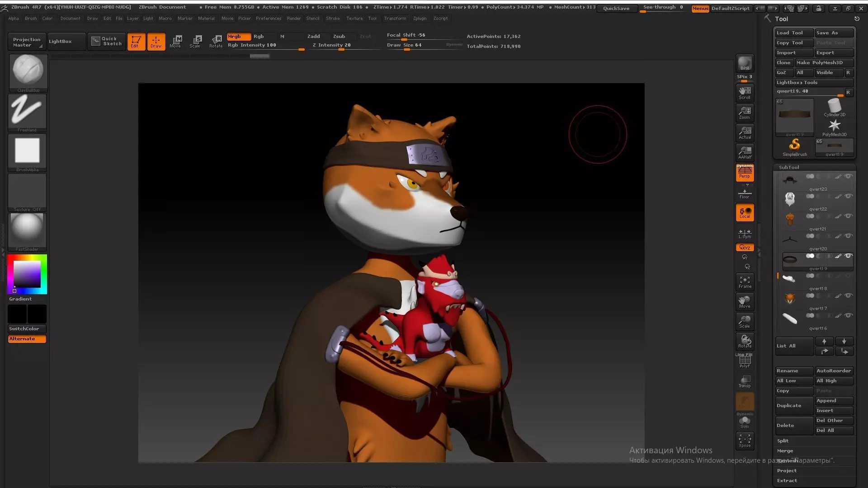Expand the Extract section
Screen dimensions: 868x488
point(787,481)
